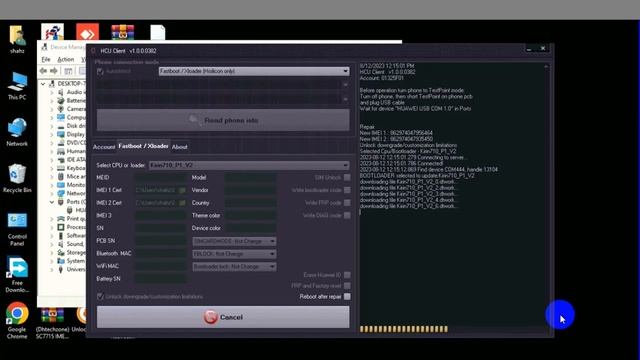
Task: Select the Disk drives category icon
Action: pos(61,126)
